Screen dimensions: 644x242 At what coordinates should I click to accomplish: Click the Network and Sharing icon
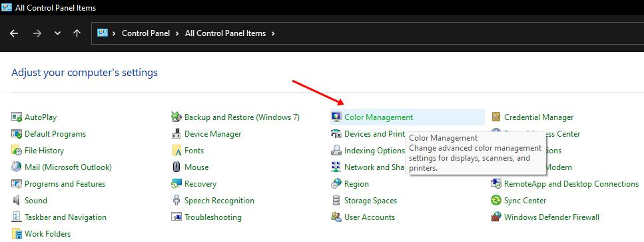point(336,167)
